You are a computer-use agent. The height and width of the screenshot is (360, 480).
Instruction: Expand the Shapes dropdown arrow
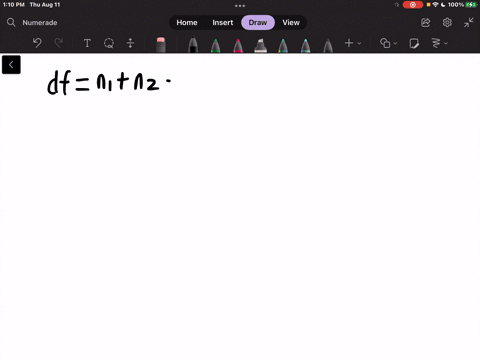tap(395, 43)
